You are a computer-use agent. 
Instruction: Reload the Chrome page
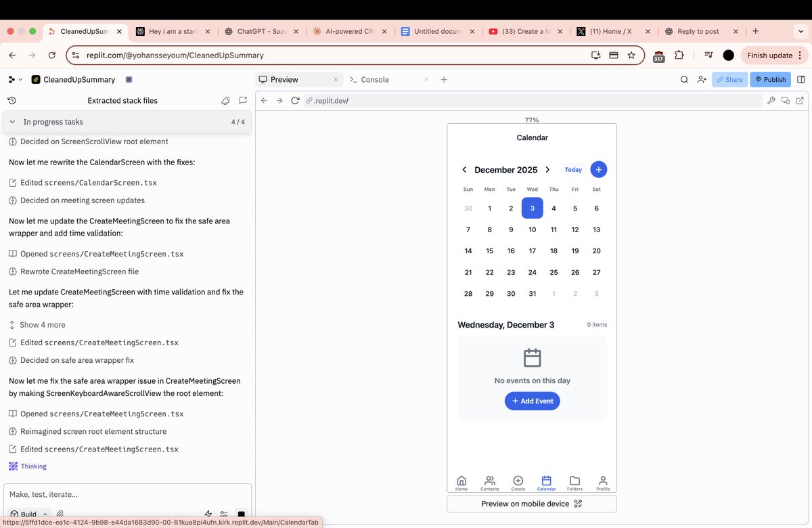click(x=52, y=56)
